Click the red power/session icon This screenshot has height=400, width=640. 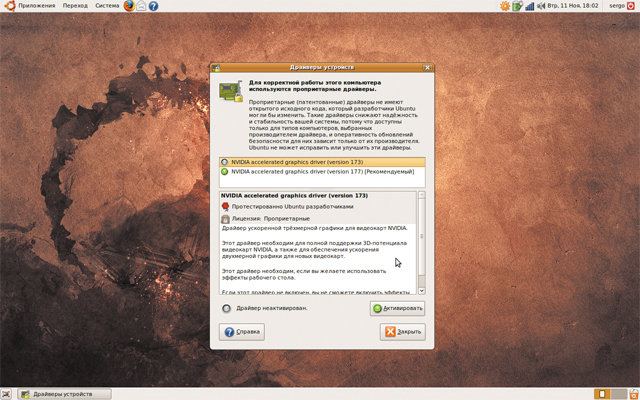click(631, 6)
